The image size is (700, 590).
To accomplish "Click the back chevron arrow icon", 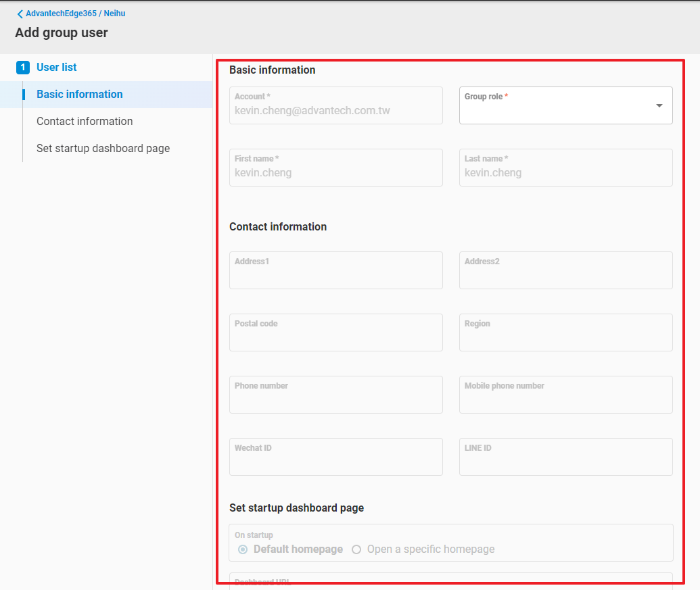I will [20, 14].
